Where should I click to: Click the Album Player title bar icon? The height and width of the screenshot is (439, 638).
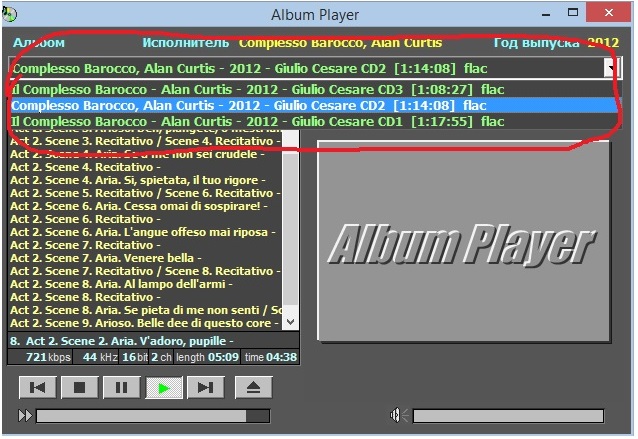click(9, 15)
